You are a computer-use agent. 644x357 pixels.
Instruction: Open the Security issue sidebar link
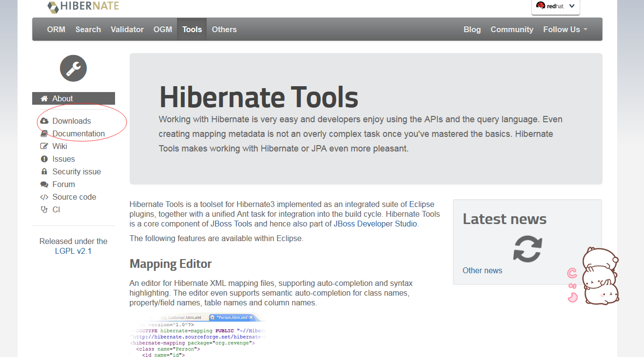click(77, 171)
